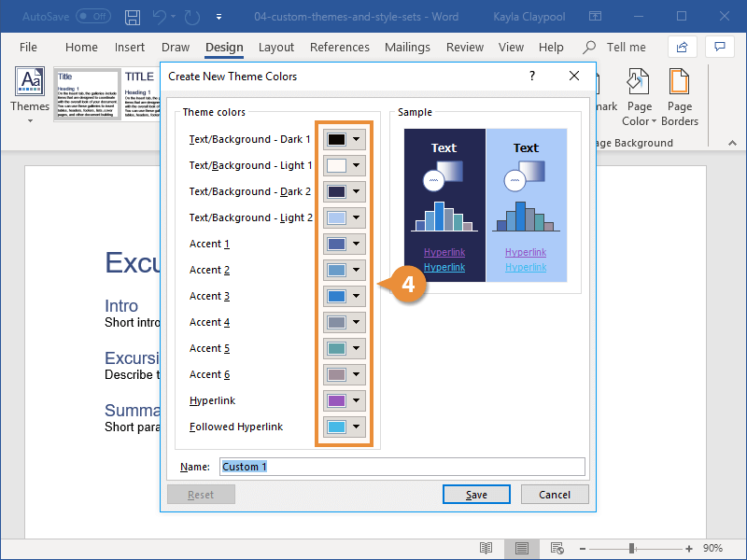Click the Save icon in title bar
Viewport: 747px width, 560px height.
tap(133, 17)
